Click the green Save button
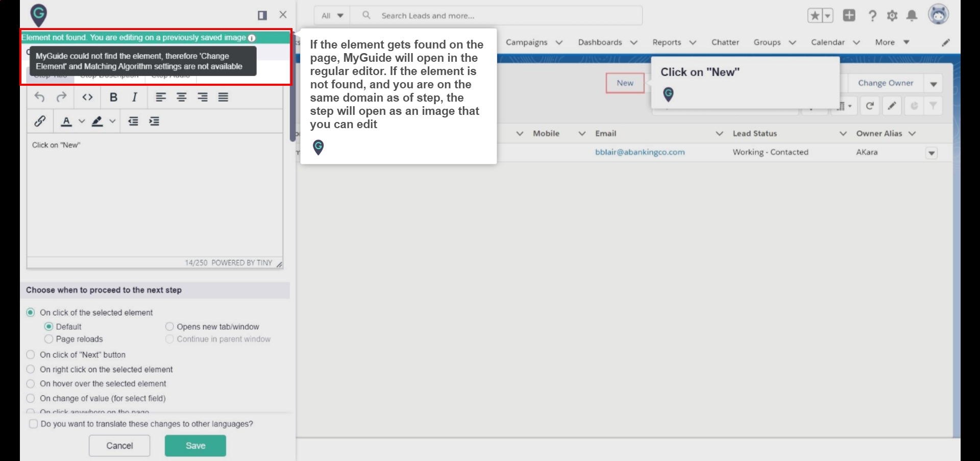The width and height of the screenshot is (980, 461). [195, 446]
